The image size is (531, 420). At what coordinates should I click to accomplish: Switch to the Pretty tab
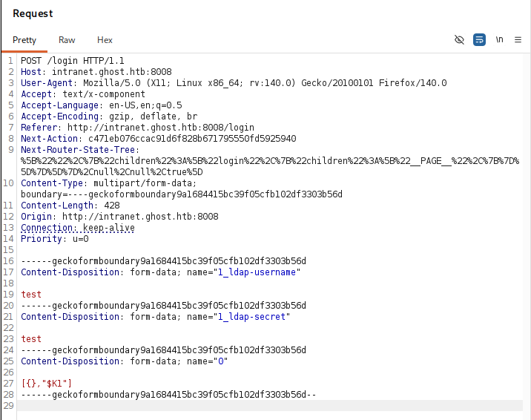[x=24, y=40]
